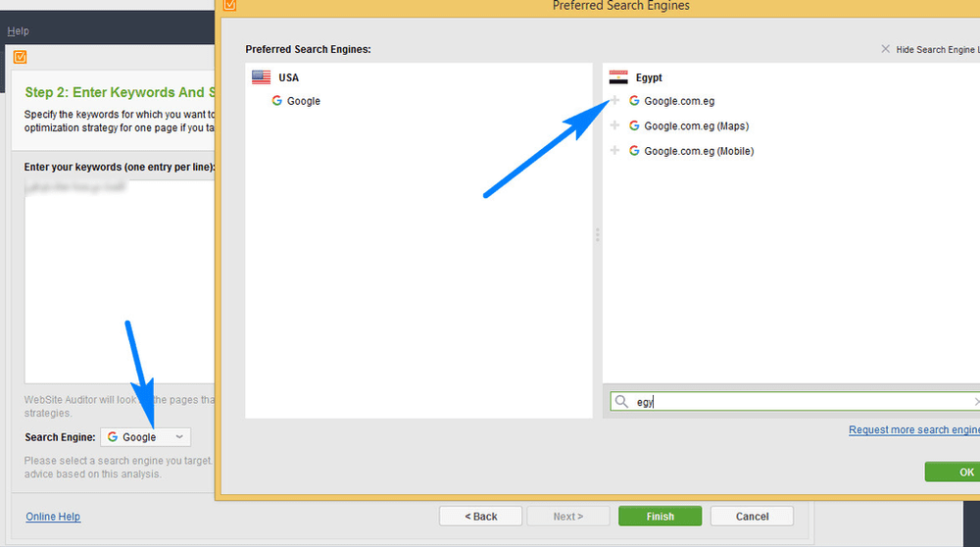Click the X icon beside Hide Search Engine

[886, 49]
